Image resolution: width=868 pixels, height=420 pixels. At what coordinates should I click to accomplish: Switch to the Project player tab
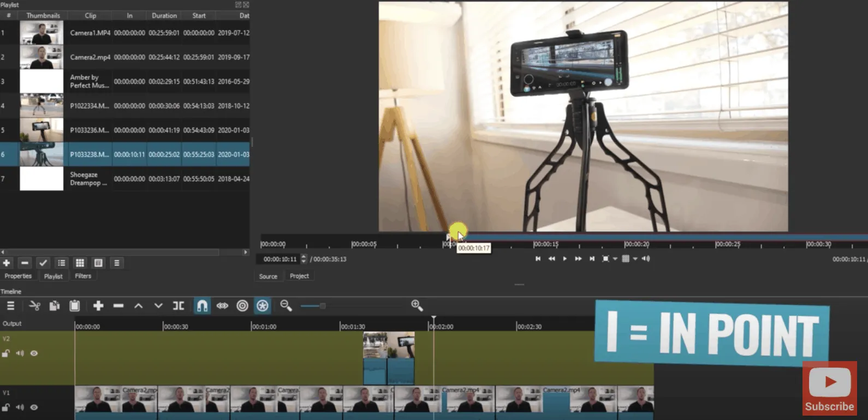tap(299, 276)
